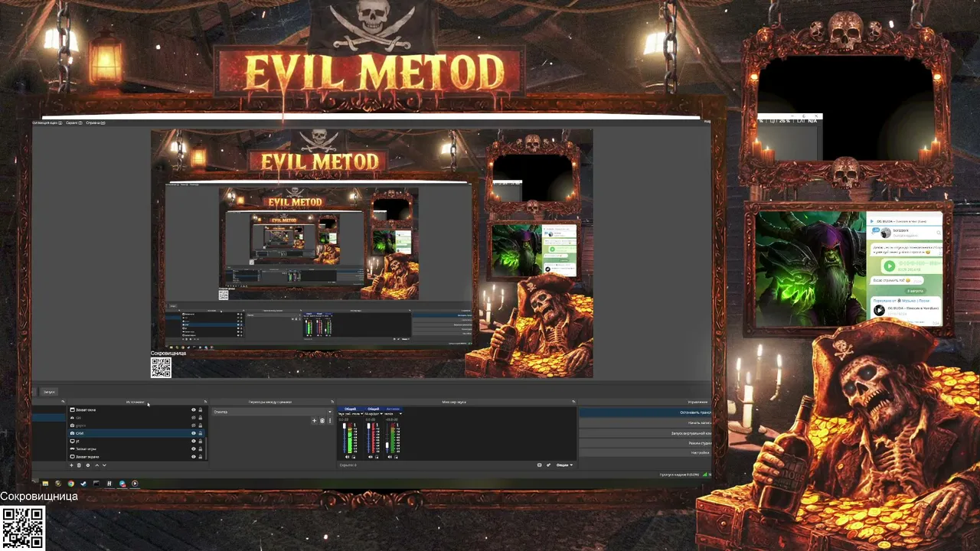Open the Опции dropdown in the audio mixer
Image resolution: width=980 pixels, height=551 pixels.
tap(564, 465)
